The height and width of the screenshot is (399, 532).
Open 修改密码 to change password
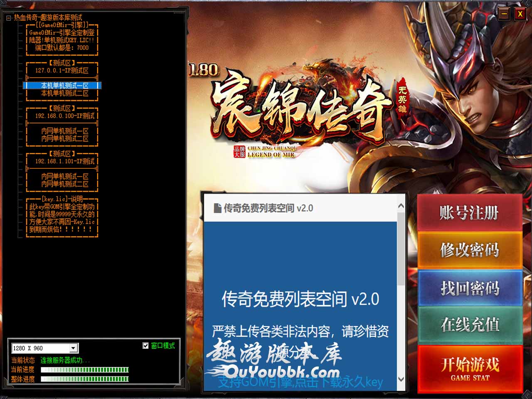pos(470,250)
